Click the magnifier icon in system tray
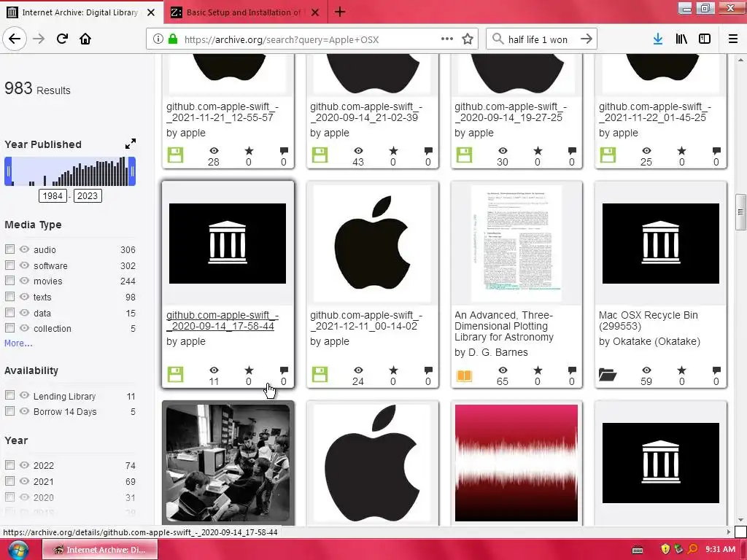747x560 pixels. pos(693,549)
